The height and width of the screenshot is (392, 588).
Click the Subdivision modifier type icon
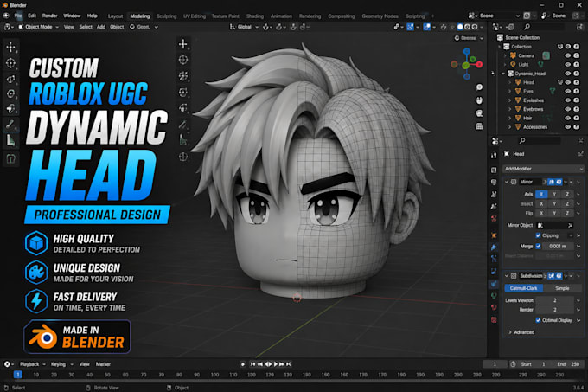point(514,276)
